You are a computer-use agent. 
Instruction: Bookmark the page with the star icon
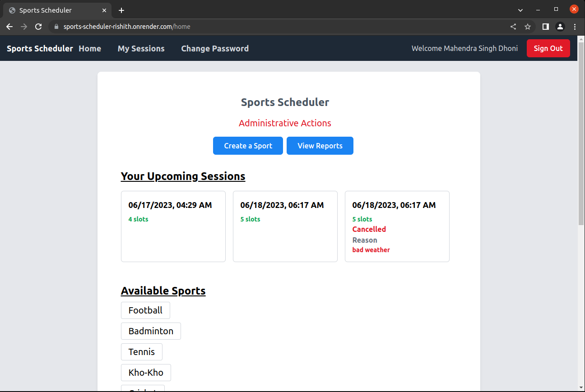pos(528,27)
